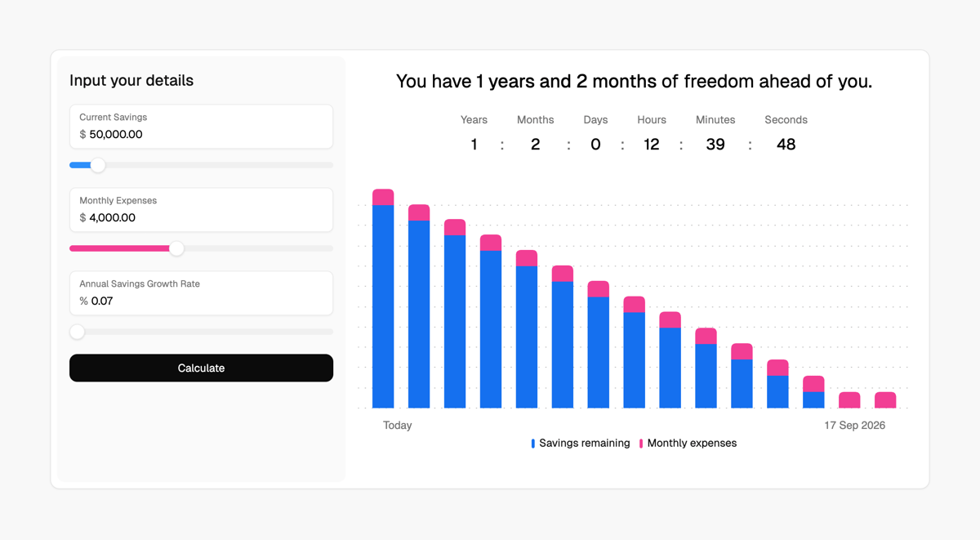The width and height of the screenshot is (980, 540).
Task: Select the Annual Savings Growth Rate slider handle
Action: (x=78, y=332)
